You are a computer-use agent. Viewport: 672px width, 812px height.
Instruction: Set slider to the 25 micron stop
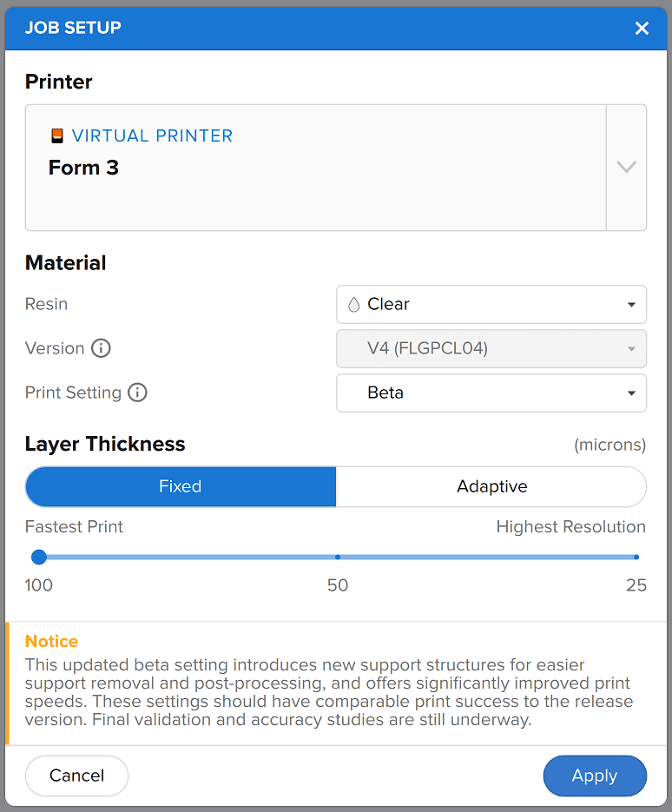[636, 557]
